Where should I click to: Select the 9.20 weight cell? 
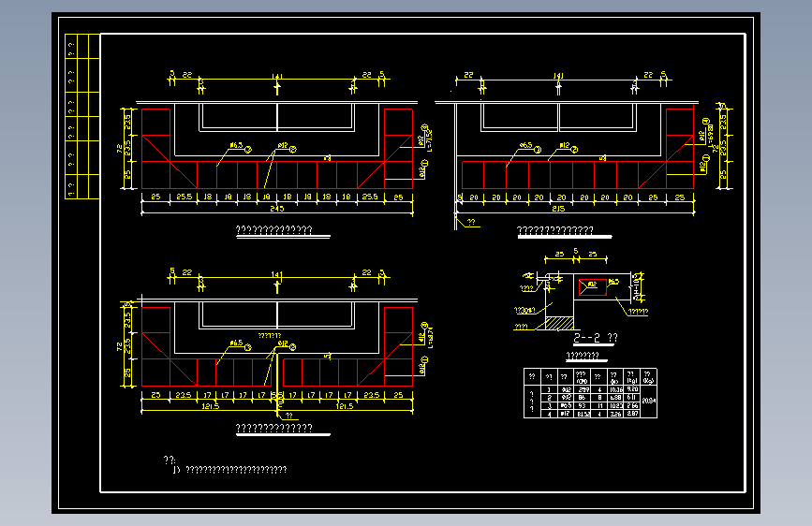[632, 389]
